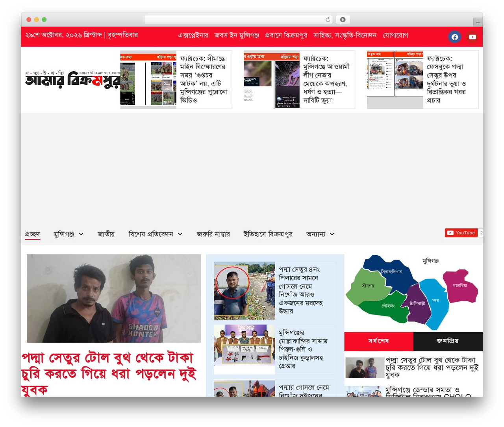Select সিরাজদিখান on the district map

click(391, 271)
